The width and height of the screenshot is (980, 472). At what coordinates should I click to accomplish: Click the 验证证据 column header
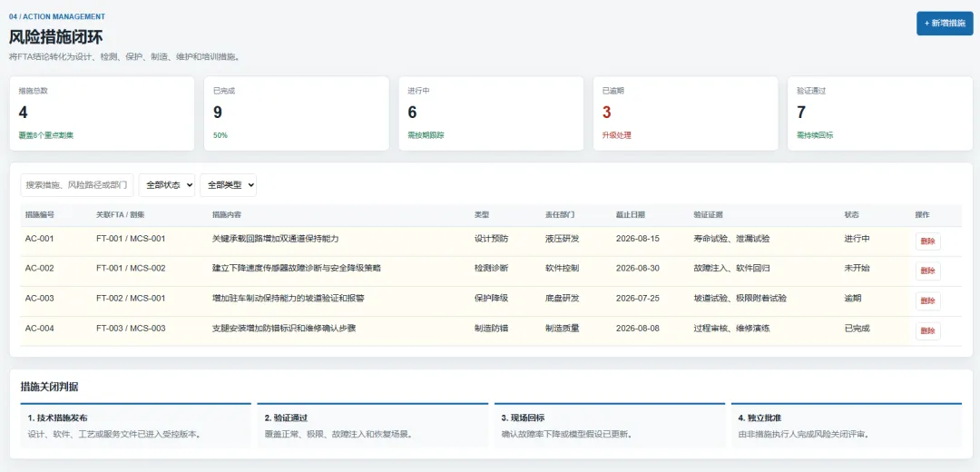708,214
